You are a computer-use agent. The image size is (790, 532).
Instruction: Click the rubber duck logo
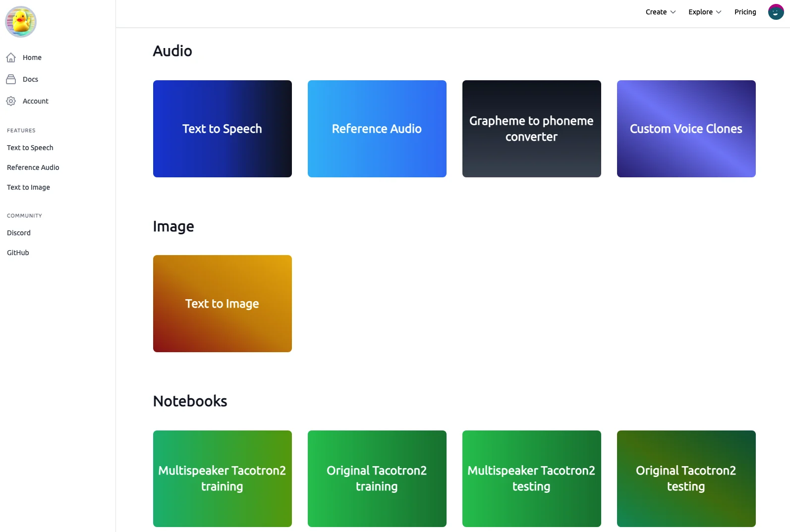pyautogui.click(x=21, y=22)
